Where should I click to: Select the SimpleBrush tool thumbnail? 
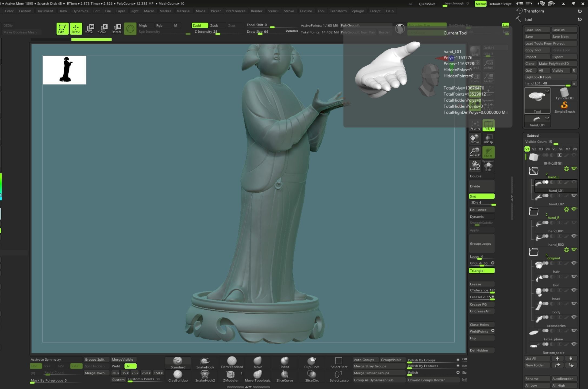pos(564,107)
